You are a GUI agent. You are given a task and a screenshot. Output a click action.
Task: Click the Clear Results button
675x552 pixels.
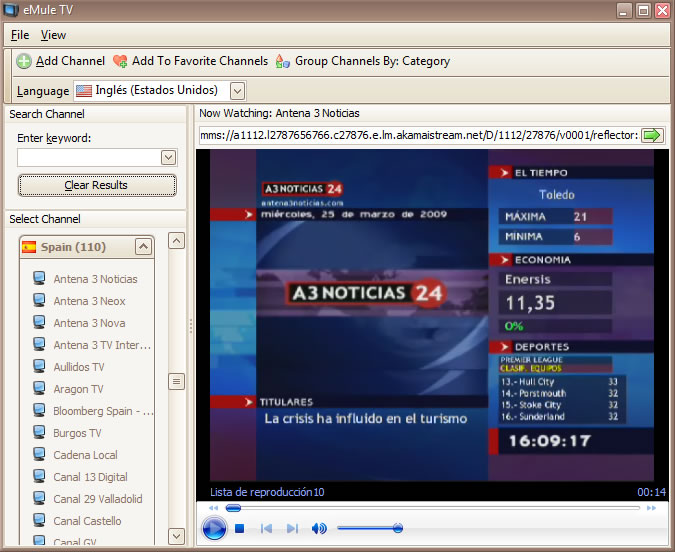(x=97, y=185)
